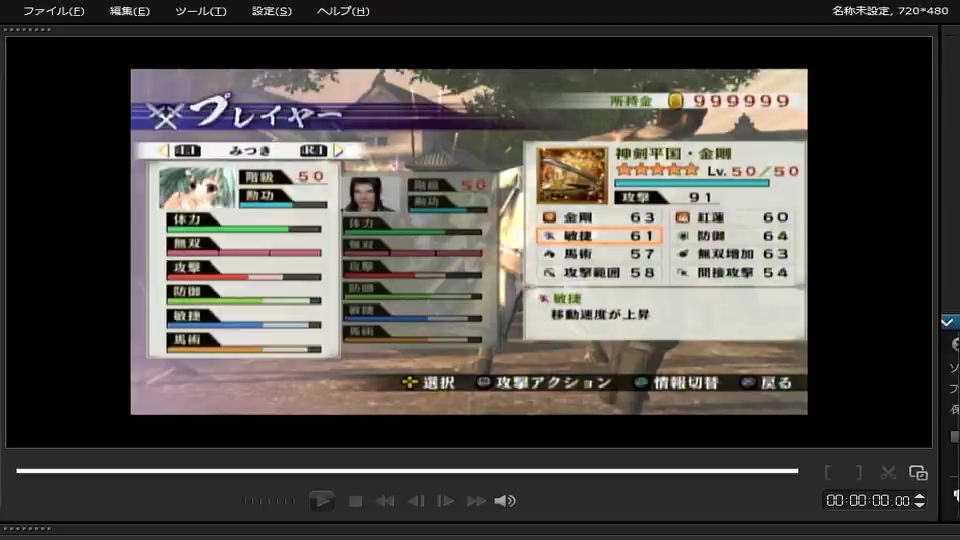This screenshot has height=540, width=960.
Task: Click the gold amount 999999 in preview
Action: [741, 101]
